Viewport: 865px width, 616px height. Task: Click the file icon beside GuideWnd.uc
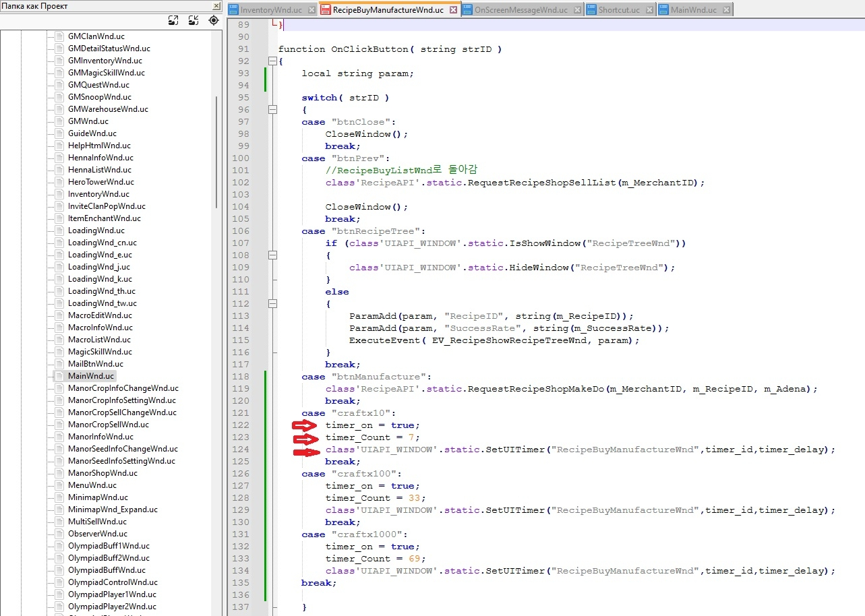pos(59,133)
